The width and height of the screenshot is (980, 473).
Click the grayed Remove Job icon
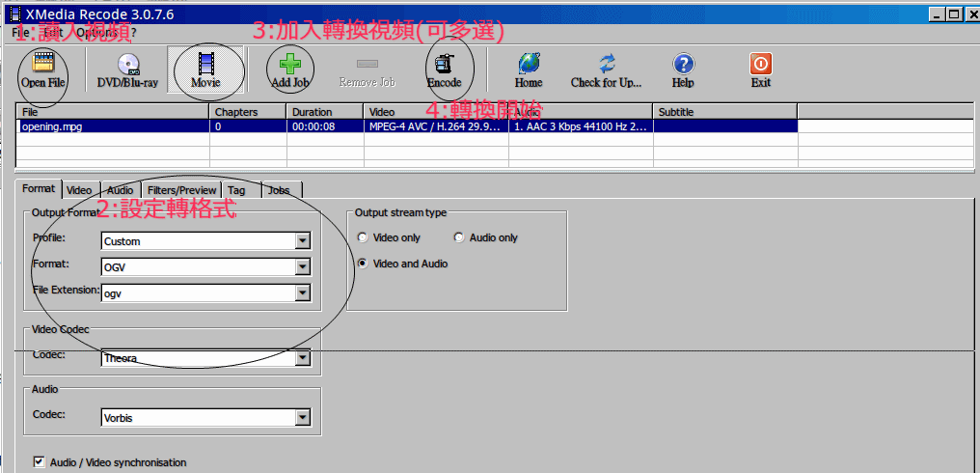(367, 64)
